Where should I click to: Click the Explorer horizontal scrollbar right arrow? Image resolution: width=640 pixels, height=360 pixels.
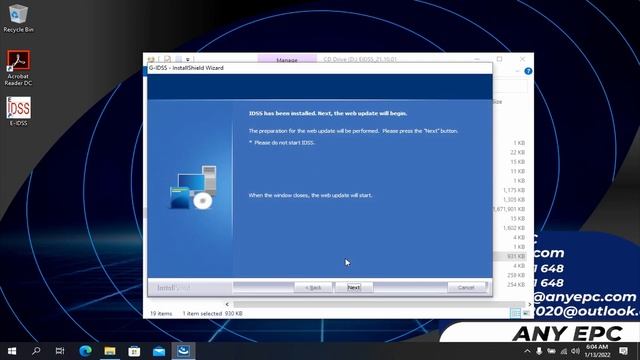coord(530,304)
